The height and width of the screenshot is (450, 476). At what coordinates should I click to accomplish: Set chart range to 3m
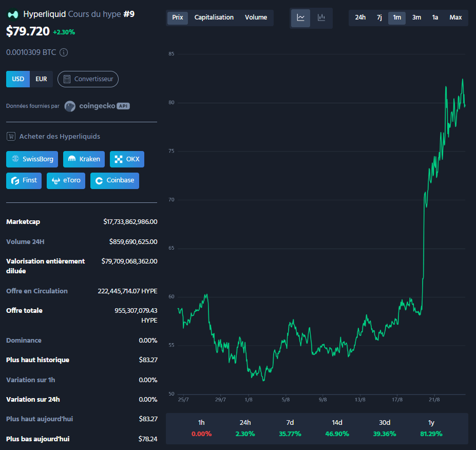coord(416,17)
